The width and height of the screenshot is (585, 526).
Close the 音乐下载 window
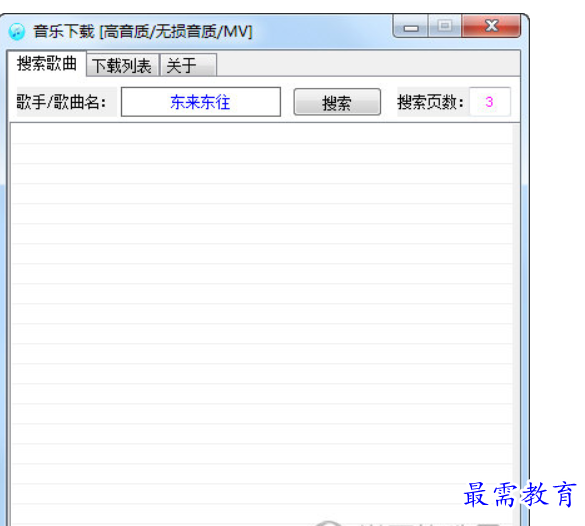(x=491, y=26)
